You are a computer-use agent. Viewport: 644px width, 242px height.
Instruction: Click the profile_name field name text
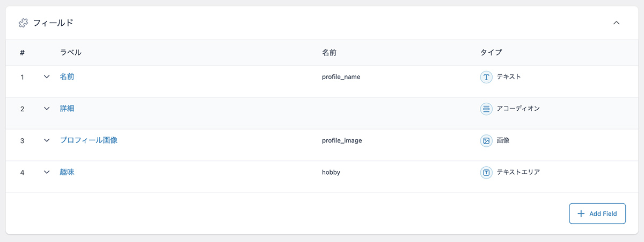pyautogui.click(x=341, y=77)
